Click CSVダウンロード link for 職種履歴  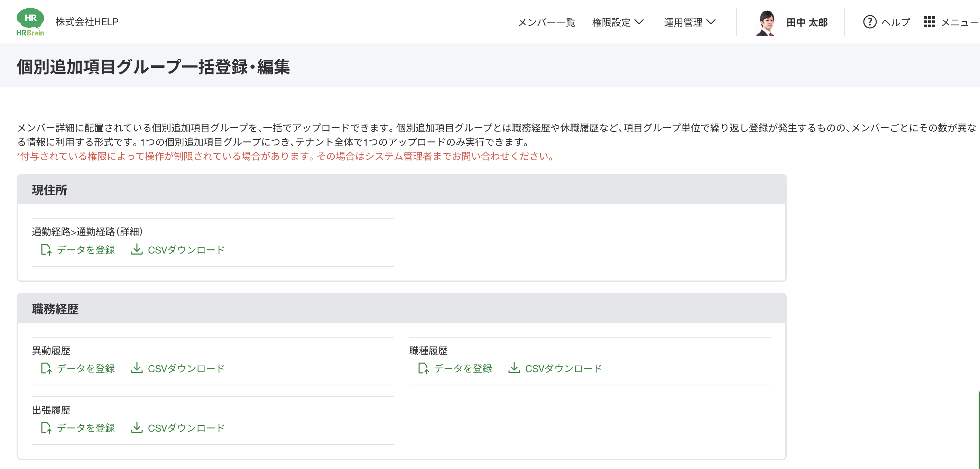point(563,369)
